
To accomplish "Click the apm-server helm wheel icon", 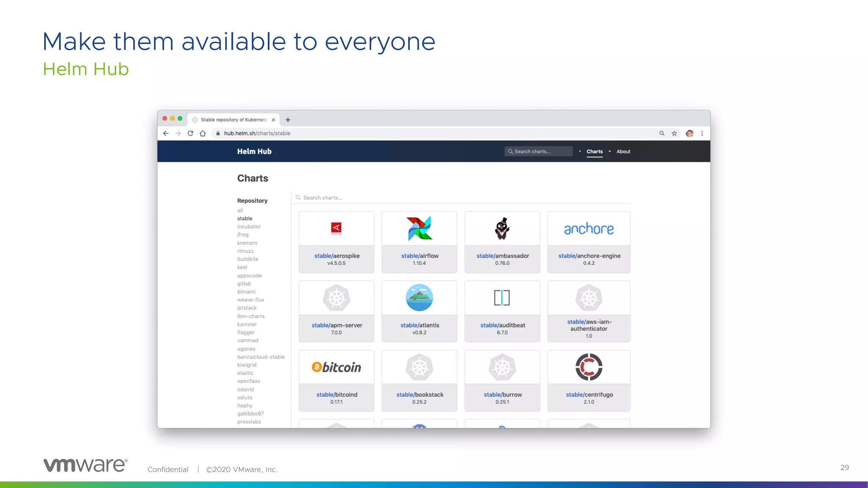I will [x=336, y=298].
